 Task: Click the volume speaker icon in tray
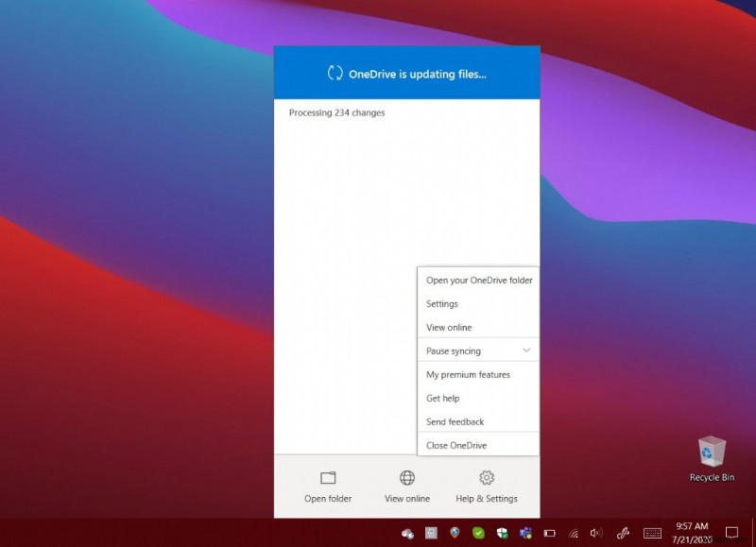(595, 533)
